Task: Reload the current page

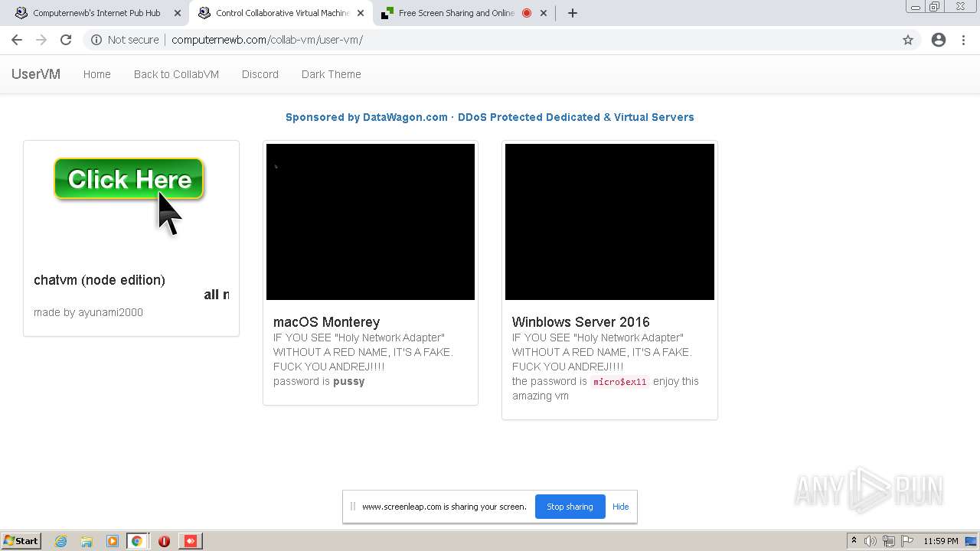Action: (66, 40)
